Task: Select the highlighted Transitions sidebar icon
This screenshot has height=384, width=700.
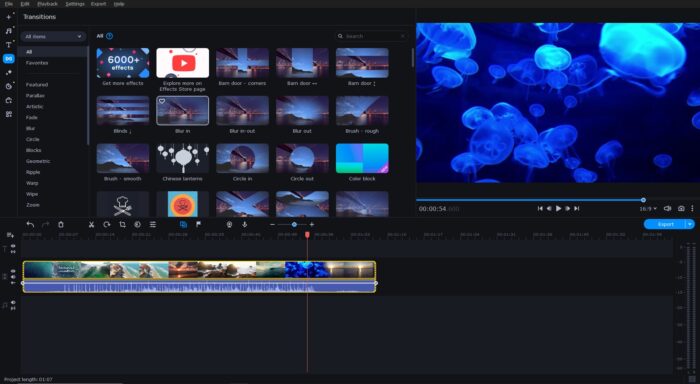Action: (8, 58)
